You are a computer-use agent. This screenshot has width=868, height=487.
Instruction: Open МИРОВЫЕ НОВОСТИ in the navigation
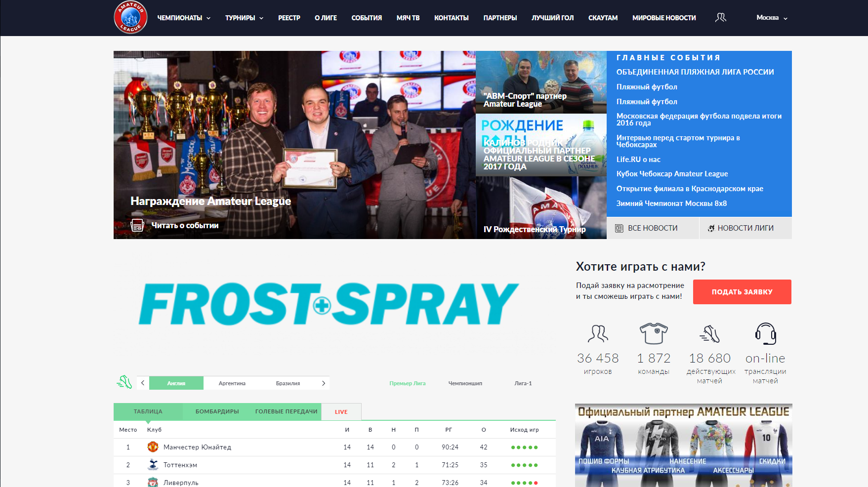click(x=664, y=18)
